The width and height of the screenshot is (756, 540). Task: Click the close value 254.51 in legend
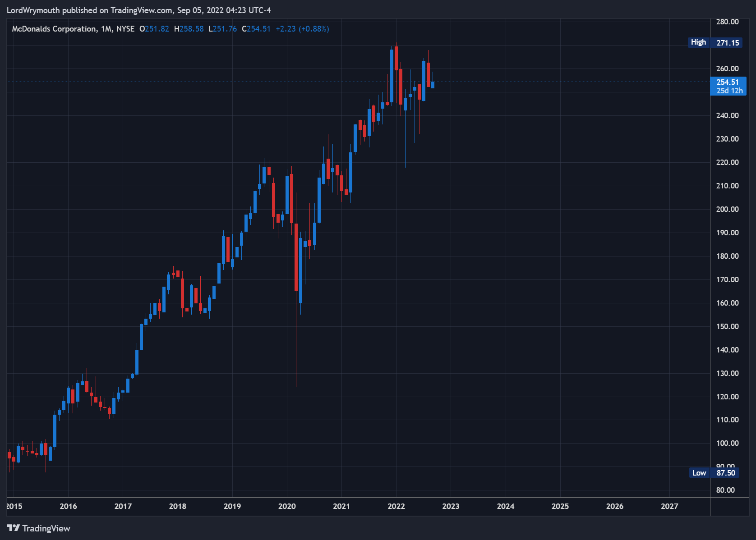coord(258,29)
